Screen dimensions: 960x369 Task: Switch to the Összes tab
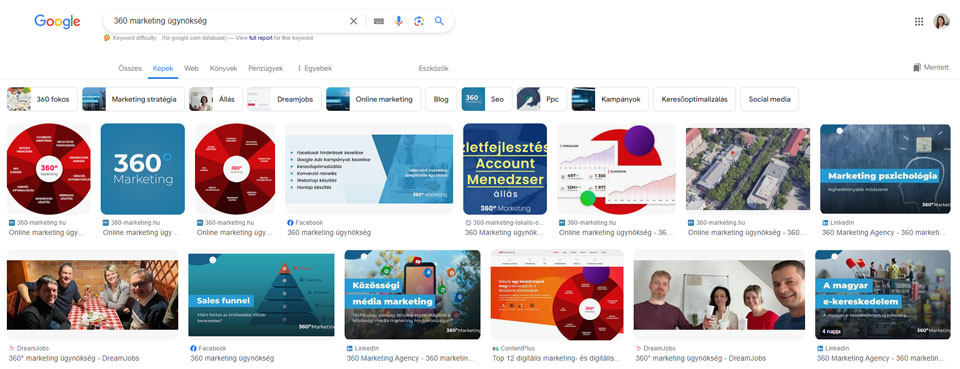click(x=130, y=69)
